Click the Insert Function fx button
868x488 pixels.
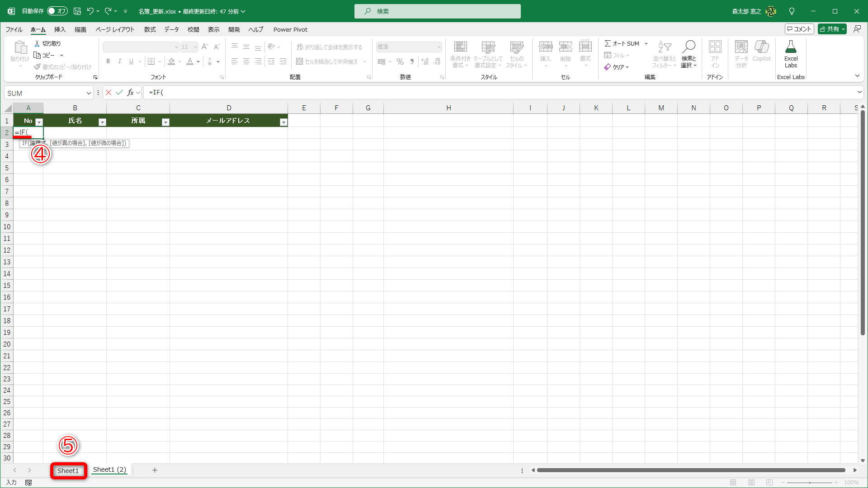tap(130, 93)
